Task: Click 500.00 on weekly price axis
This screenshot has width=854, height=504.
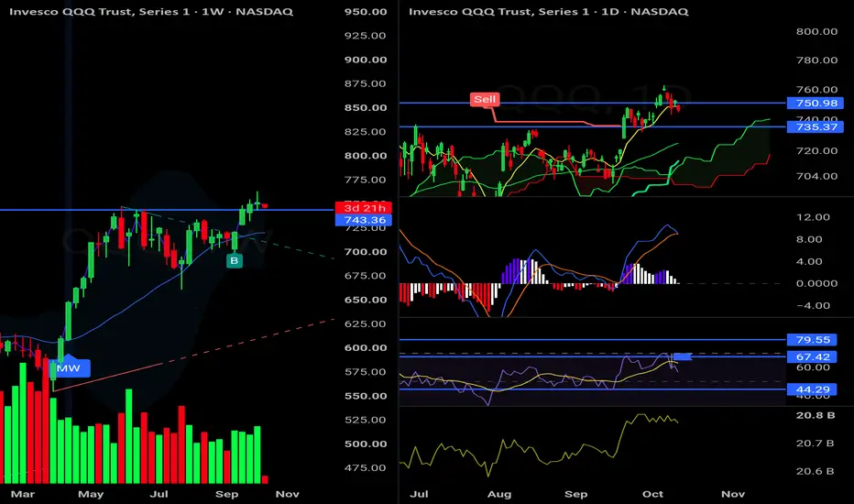Action: [366, 444]
